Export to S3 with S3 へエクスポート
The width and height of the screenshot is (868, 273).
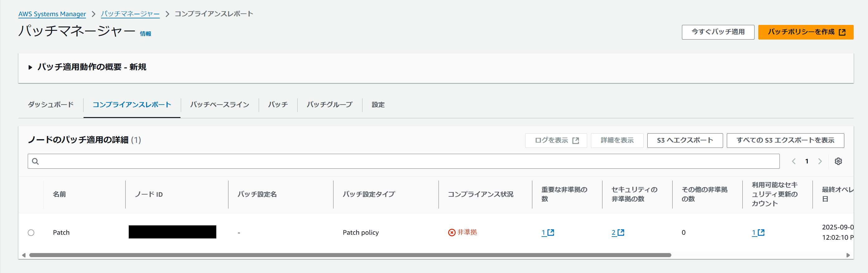pos(685,140)
